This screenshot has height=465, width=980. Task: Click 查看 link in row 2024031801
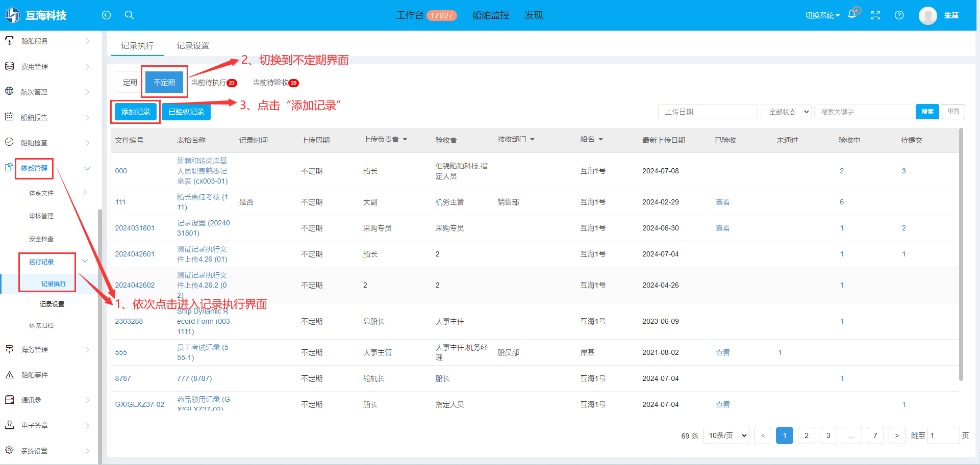tap(723, 228)
